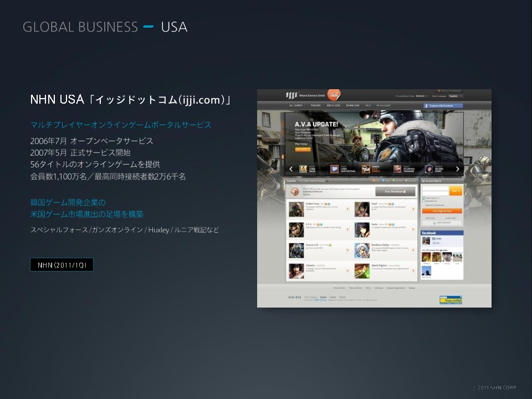This screenshot has width=532, height=399.
Task: Open A.V.A game thumbnail in list
Action: [x=296, y=230]
